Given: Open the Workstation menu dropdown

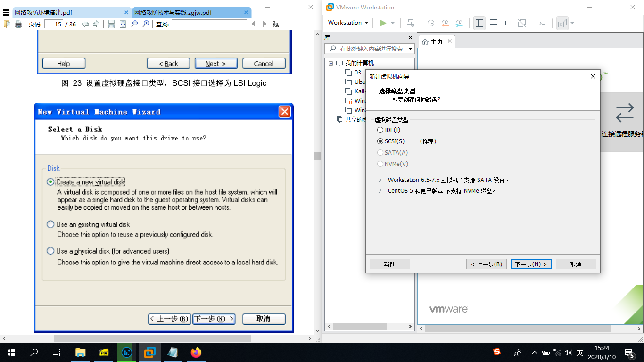Looking at the screenshot, I should 347,23.
